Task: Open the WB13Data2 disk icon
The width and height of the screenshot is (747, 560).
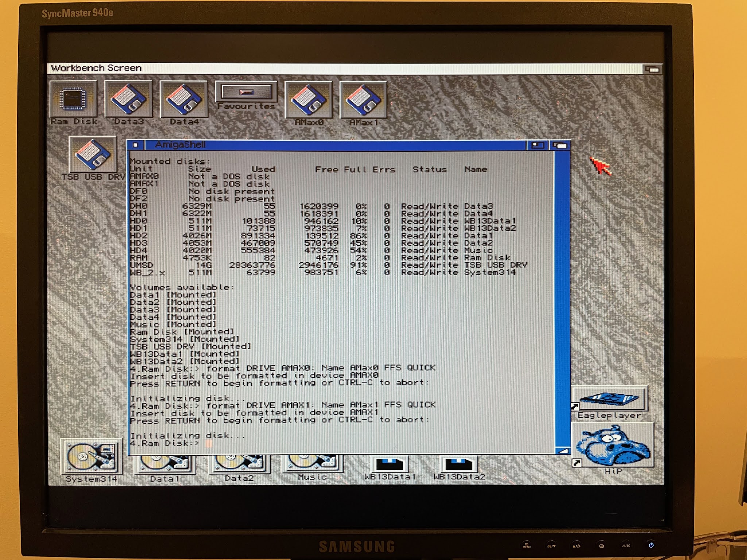Action: point(459,464)
